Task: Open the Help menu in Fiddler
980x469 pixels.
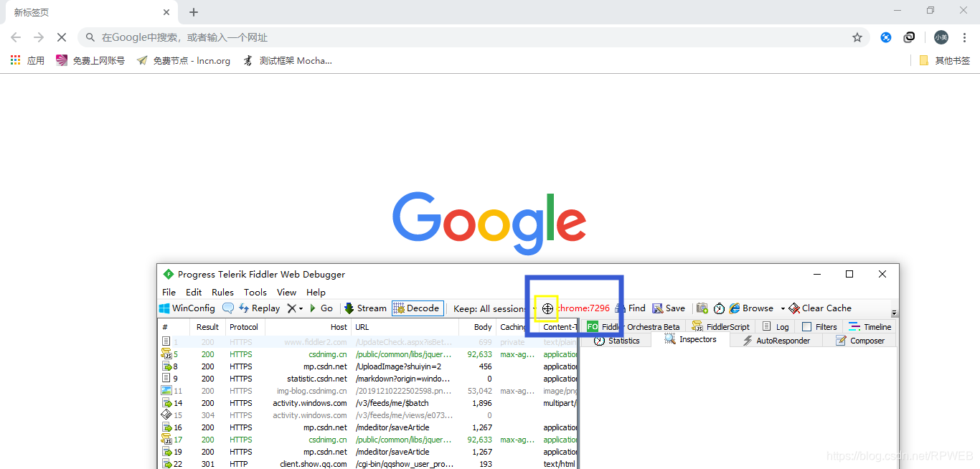Action: pyautogui.click(x=316, y=293)
